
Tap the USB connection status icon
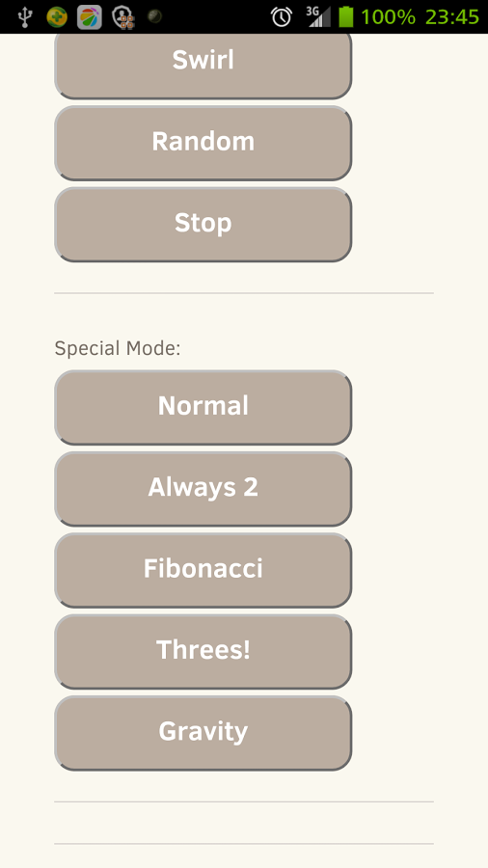[24, 16]
